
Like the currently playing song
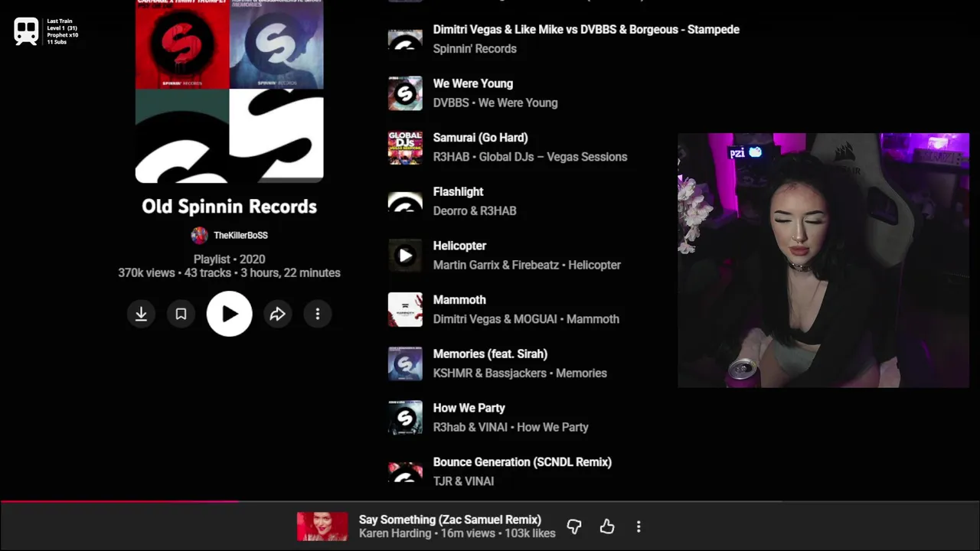pyautogui.click(x=607, y=527)
